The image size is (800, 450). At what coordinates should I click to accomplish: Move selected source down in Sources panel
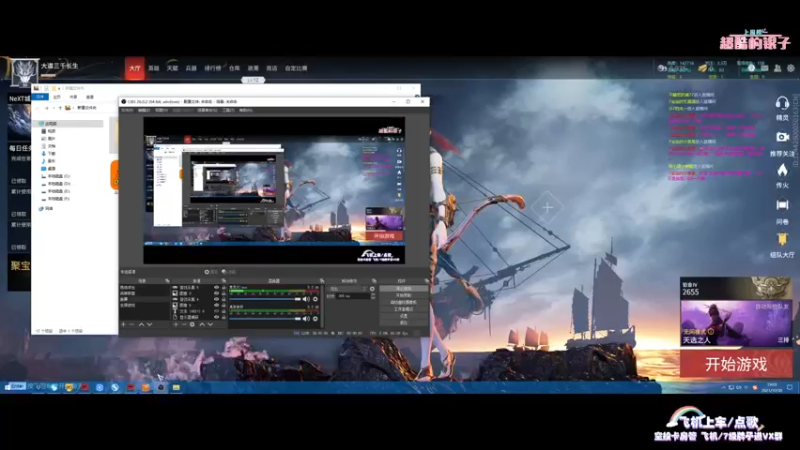tap(210, 324)
